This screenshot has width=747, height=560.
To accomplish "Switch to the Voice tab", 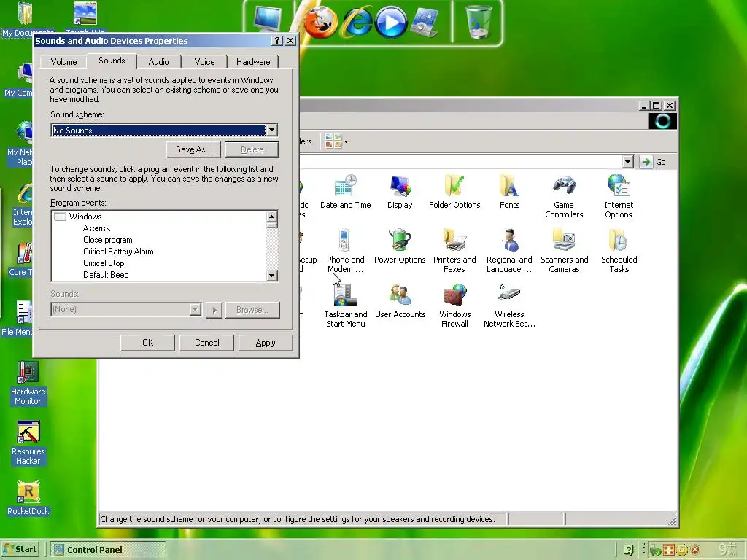I will click(x=204, y=62).
